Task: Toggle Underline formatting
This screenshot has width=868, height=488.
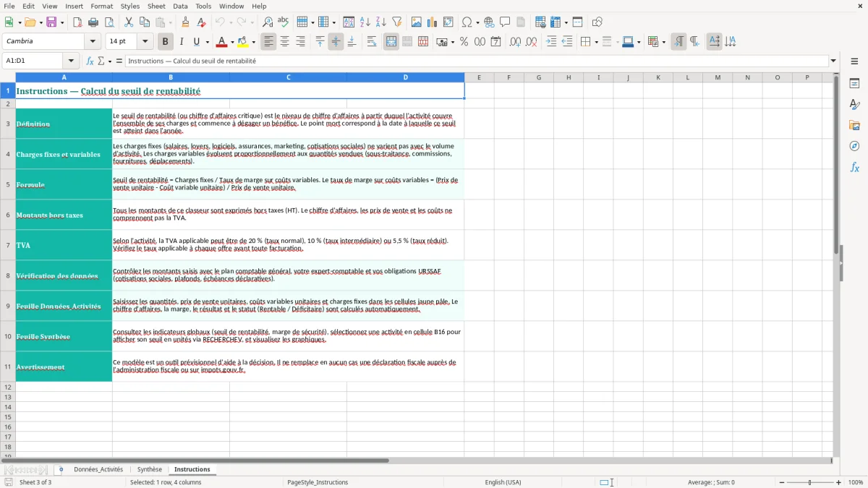Action: click(196, 42)
